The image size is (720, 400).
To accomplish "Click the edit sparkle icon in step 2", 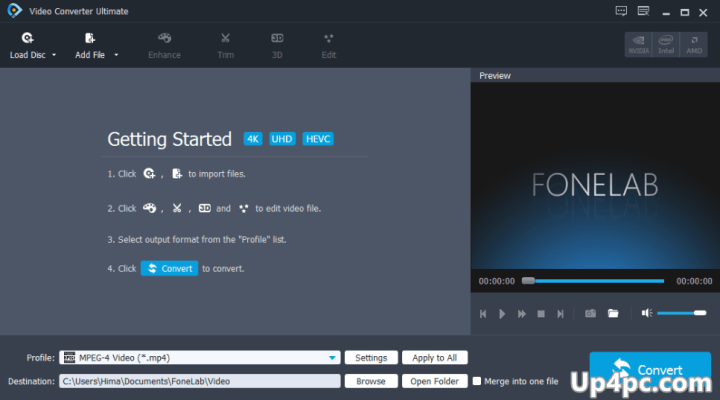I will tap(243, 208).
